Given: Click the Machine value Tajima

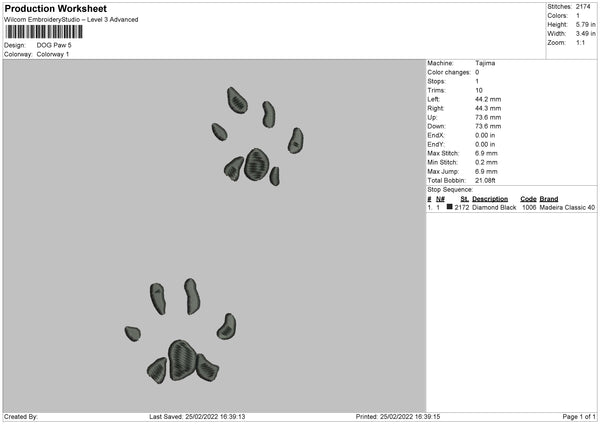Looking at the screenshot, I should coord(485,63).
